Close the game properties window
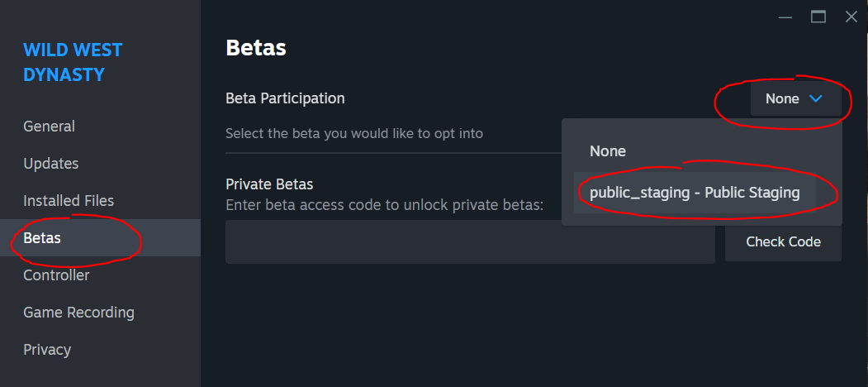Viewport: 868px width, 387px height. click(x=851, y=17)
